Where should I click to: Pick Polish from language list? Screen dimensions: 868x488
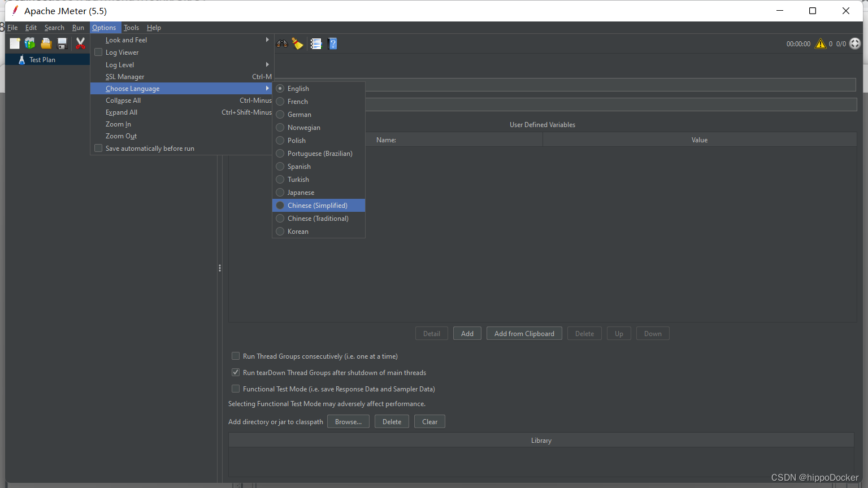tap(319, 141)
